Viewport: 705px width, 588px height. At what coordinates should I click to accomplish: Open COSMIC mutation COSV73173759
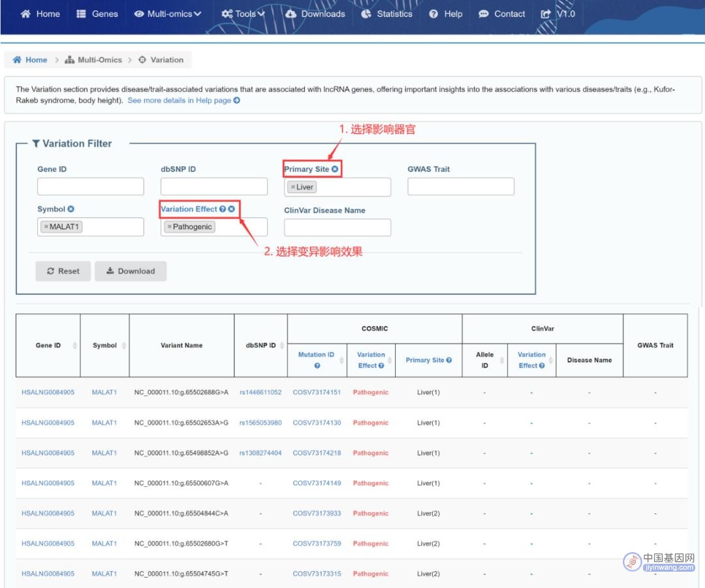317,544
